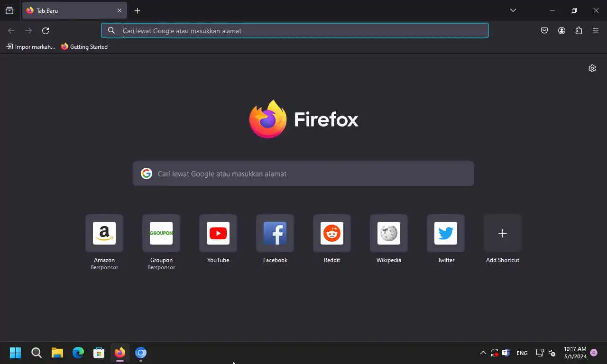Click the page search box with Google logo
This screenshot has height=364, width=607.
pos(303,173)
